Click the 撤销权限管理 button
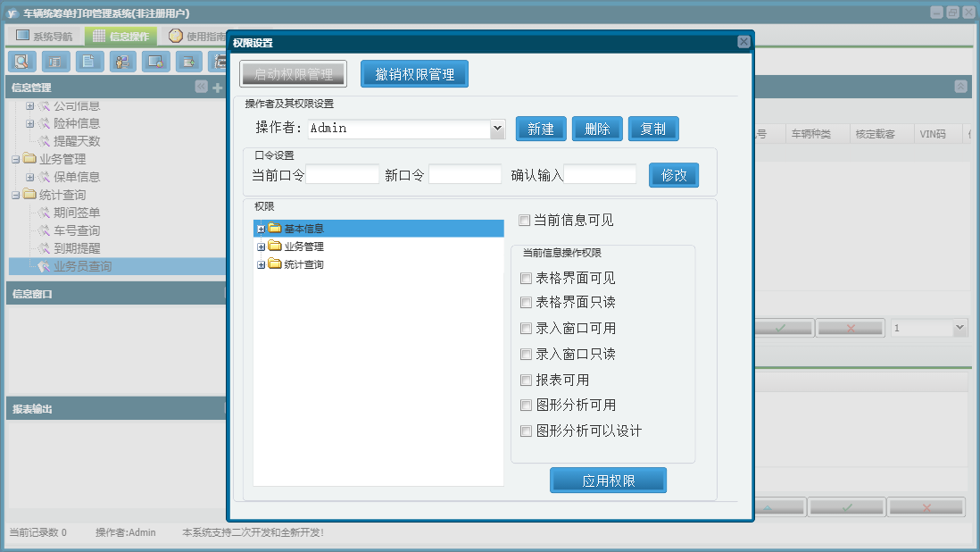980x552 pixels. tap(414, 74)
